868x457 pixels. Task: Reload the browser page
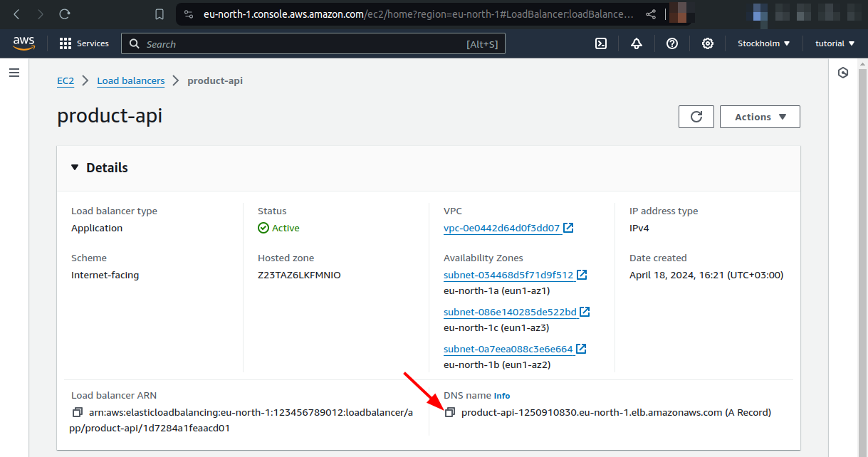65,14
